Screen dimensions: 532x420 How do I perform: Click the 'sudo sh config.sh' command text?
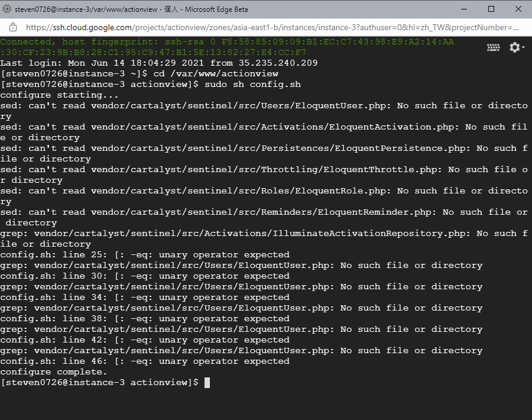tap(253, 84)
